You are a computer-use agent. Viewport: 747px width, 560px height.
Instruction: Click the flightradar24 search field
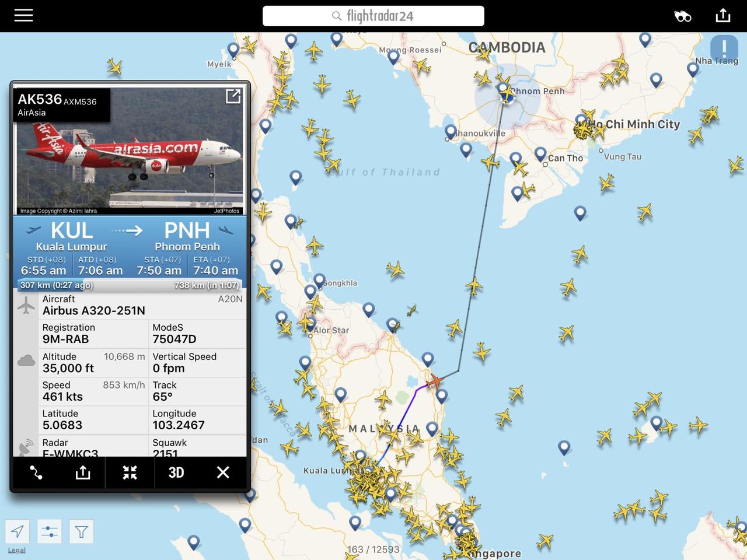[373, 16]
